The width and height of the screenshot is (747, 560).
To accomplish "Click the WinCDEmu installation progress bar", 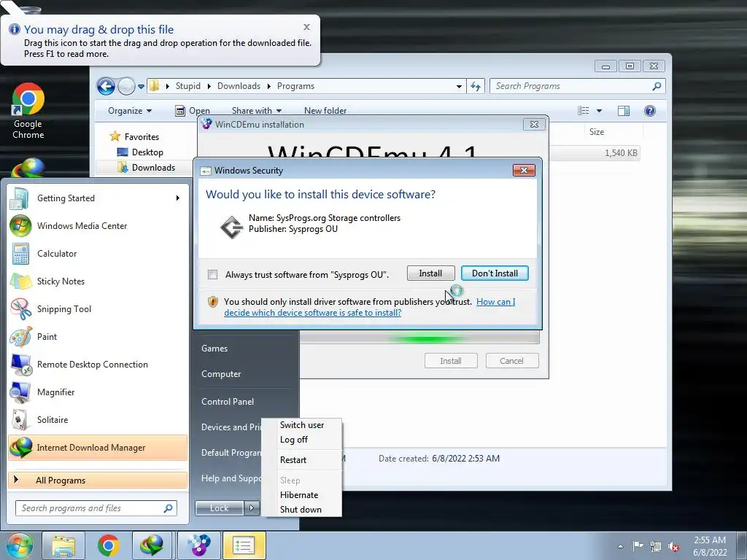I will click(x=419, y=338).
